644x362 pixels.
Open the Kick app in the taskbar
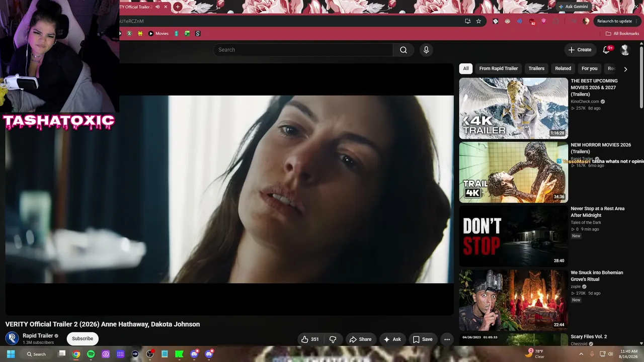pos(179,354)
